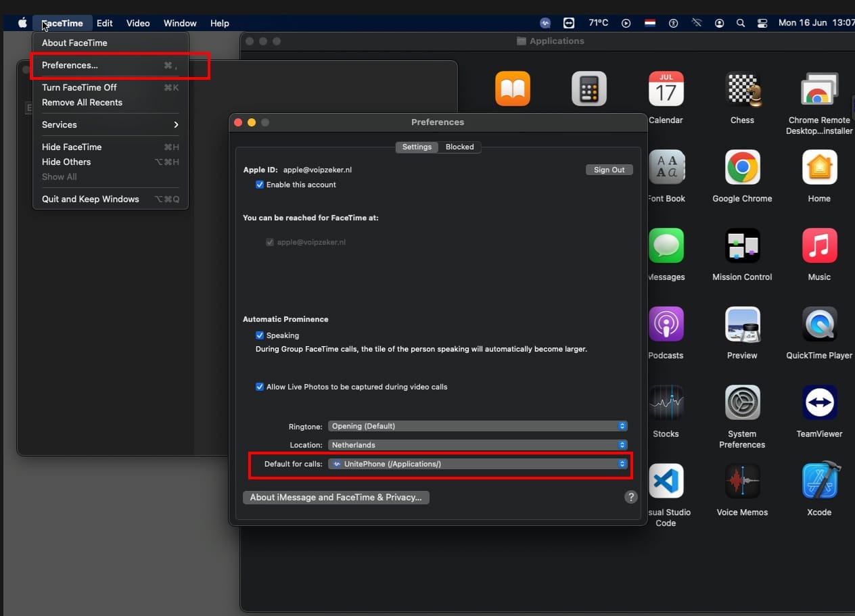
Task: Launch TeamViewer from Applications folder
Action: click(819, 402)
